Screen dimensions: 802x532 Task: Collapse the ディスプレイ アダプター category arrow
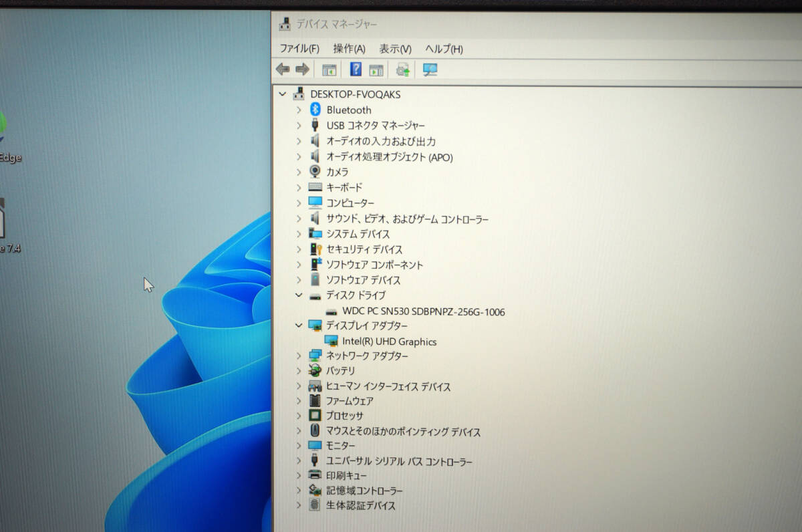tap(299, 325)
